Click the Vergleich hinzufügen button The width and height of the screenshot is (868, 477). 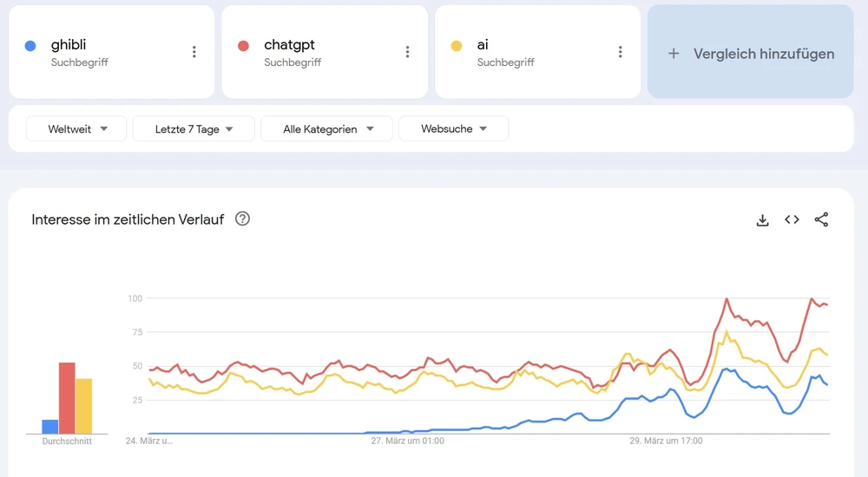750,53
